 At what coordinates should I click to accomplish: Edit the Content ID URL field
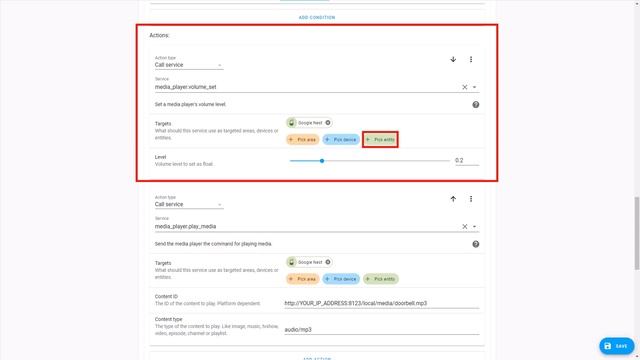point(382,303)
